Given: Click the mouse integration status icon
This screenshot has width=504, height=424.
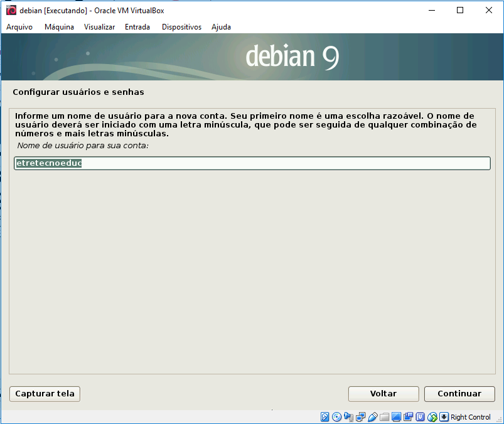Looking at the screenshot, I should pos(432,417).
